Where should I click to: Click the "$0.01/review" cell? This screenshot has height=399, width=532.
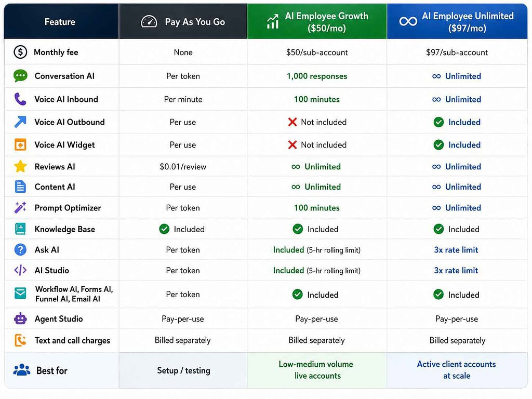pos(183,167)
